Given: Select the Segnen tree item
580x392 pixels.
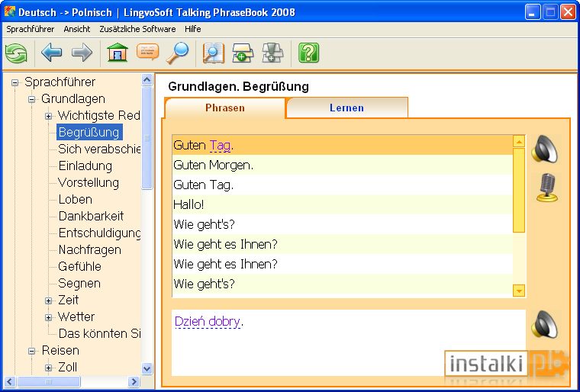Looking at the screenshot, I should pyautogui.click(x=79, y=283).
